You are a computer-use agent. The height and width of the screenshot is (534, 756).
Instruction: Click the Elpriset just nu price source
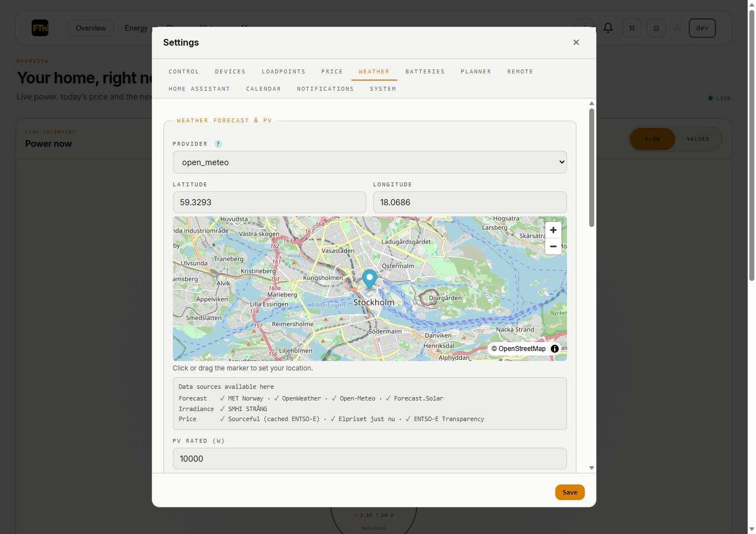(x=367, y=419)
